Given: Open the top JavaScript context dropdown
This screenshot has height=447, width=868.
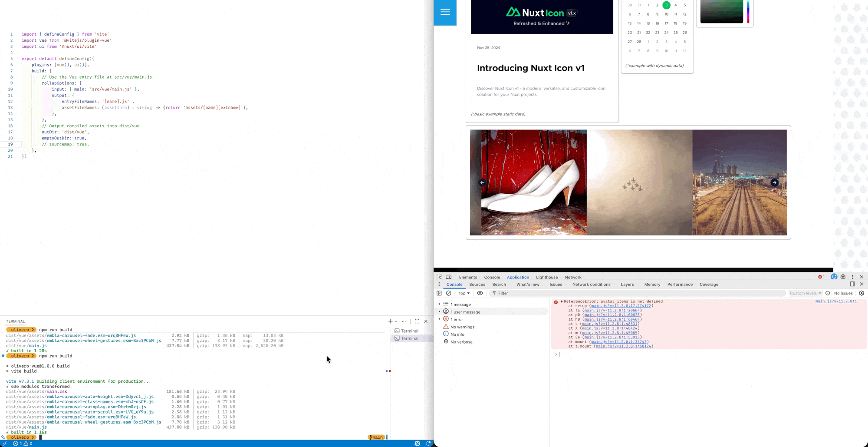Looking at the screenshot, I should tap(464, 293).
